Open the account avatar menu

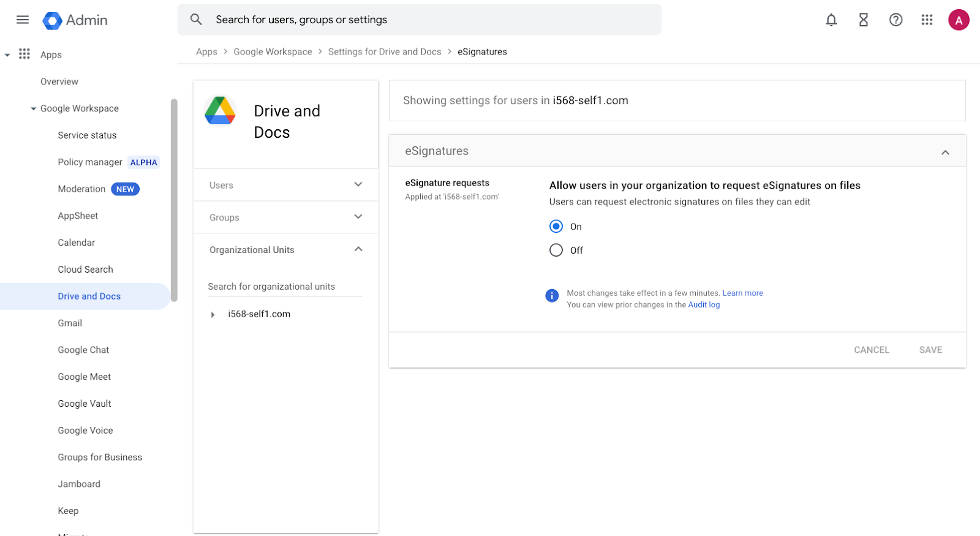coord(959,20)
